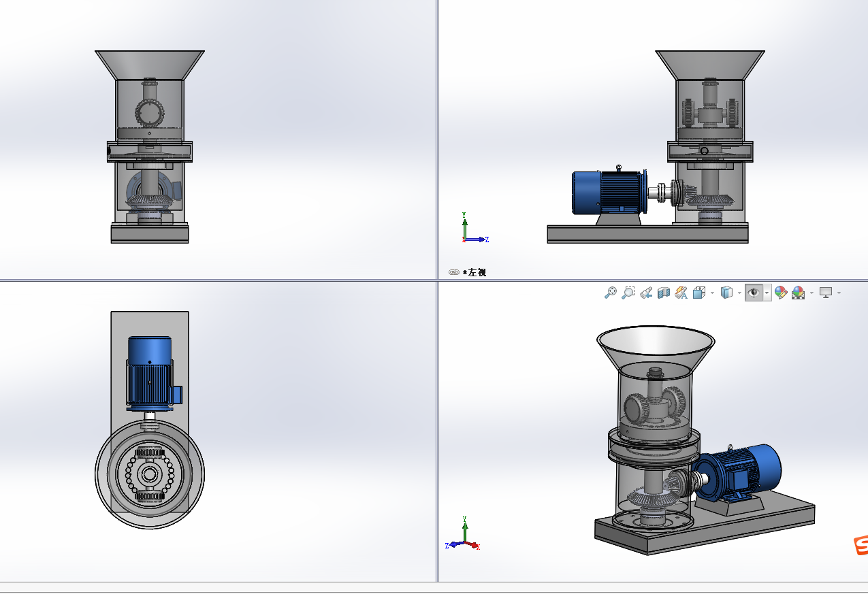Click the View Settings monitor icon
868x594 pixels.
(x=826, y=293)
